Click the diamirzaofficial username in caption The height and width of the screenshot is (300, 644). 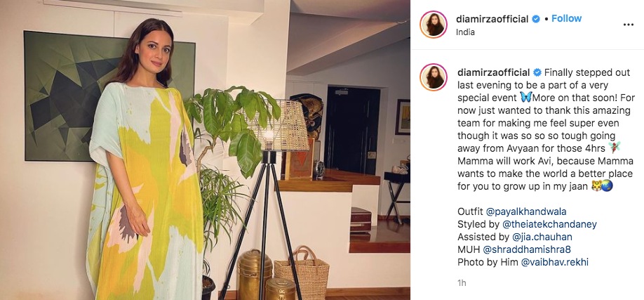pos(493,73)
